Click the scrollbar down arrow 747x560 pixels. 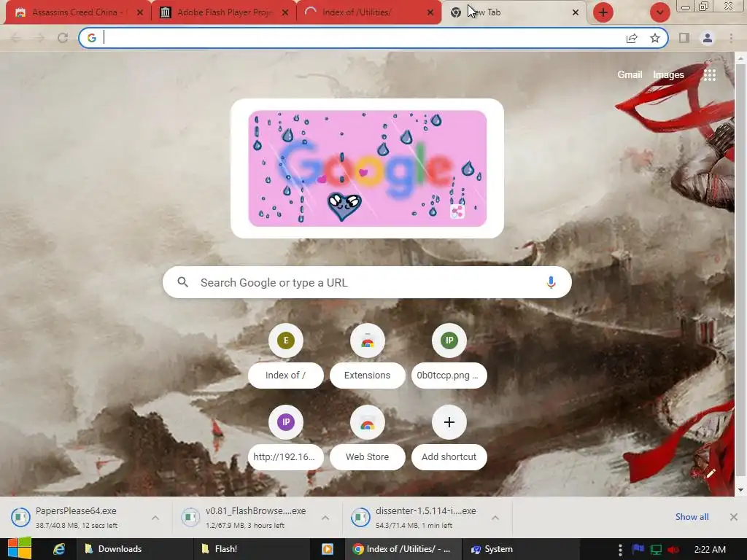(740, 490)
